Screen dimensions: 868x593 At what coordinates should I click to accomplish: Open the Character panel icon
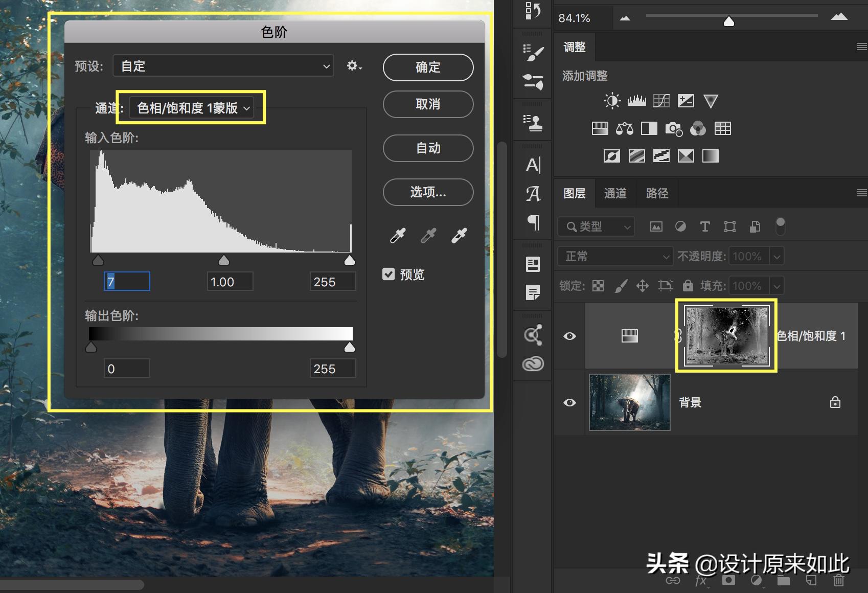(x=533, y=164)
